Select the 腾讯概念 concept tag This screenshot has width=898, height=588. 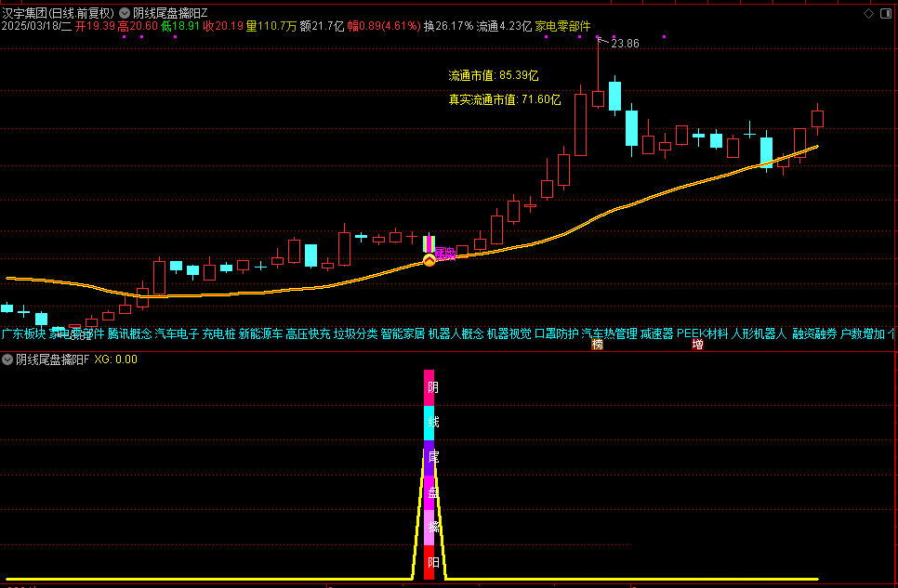point(129,333)
